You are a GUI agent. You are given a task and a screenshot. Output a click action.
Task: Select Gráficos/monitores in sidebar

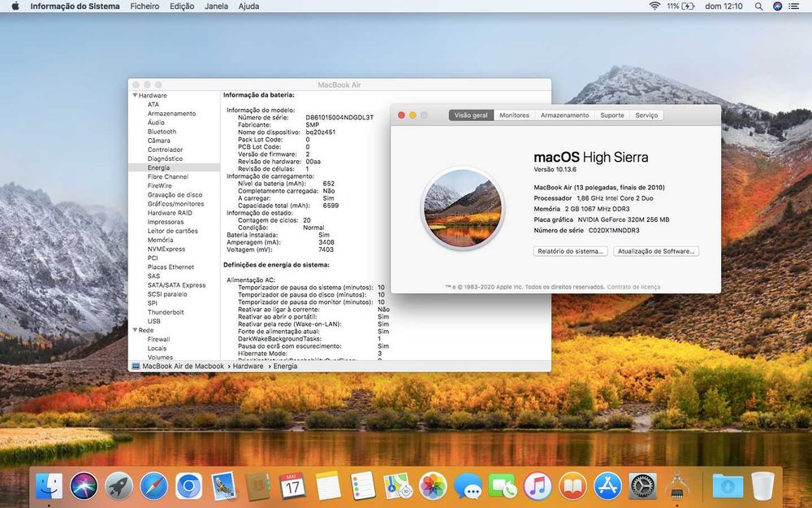(175, 204)
